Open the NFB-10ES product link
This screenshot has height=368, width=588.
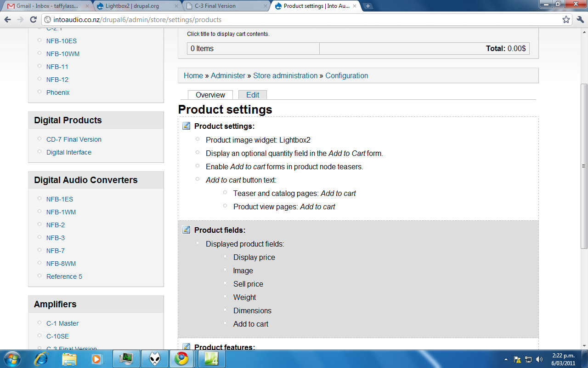coord(62,41)
